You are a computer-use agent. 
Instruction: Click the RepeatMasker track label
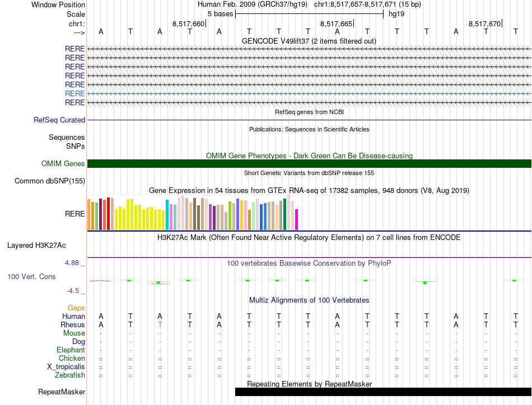click(62, 392)
